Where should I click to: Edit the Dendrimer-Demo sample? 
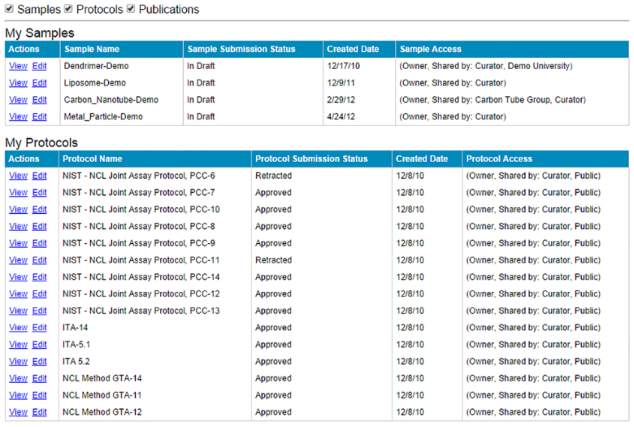40,66
